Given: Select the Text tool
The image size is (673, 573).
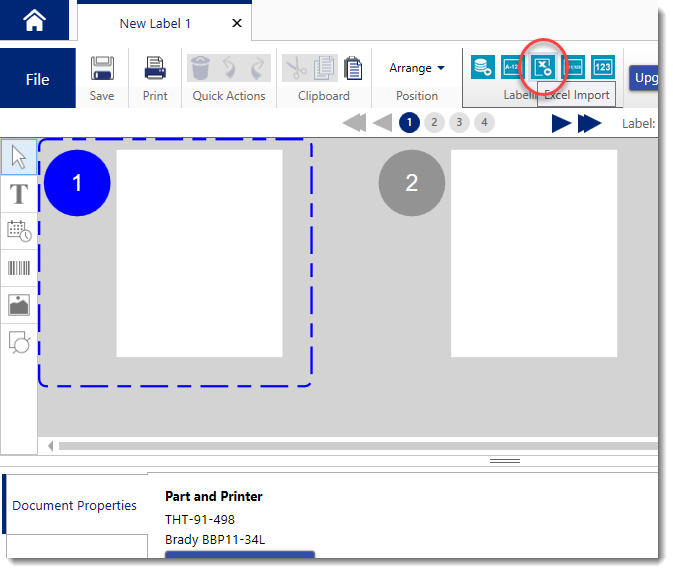Looking at the screenshot, I should [18, 194].
